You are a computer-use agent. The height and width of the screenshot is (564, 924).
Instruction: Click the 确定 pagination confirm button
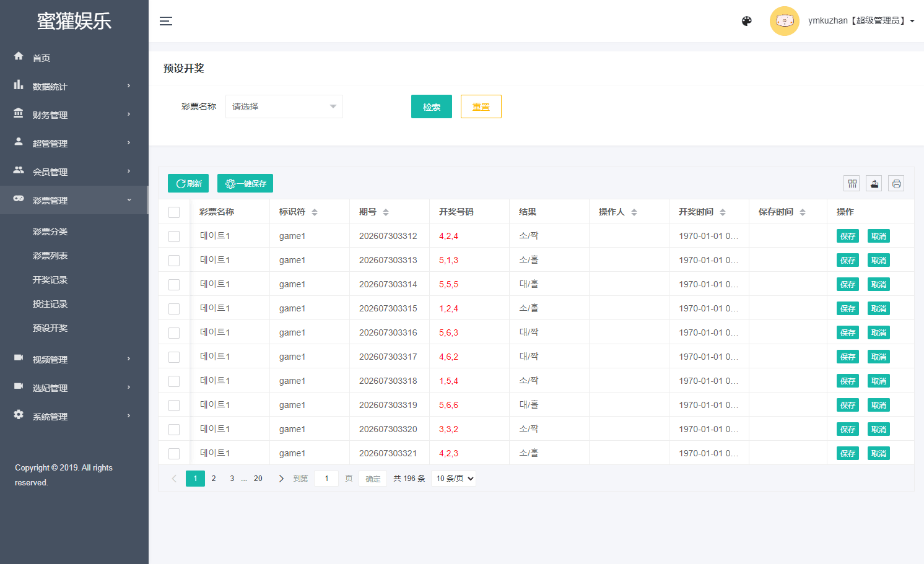pyautogui.click(x=373, y=479)
